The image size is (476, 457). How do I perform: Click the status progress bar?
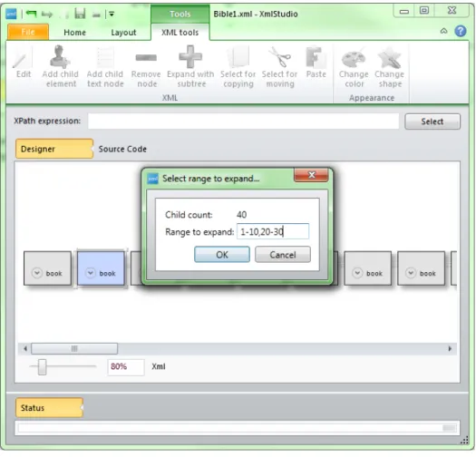click(238, 428)
